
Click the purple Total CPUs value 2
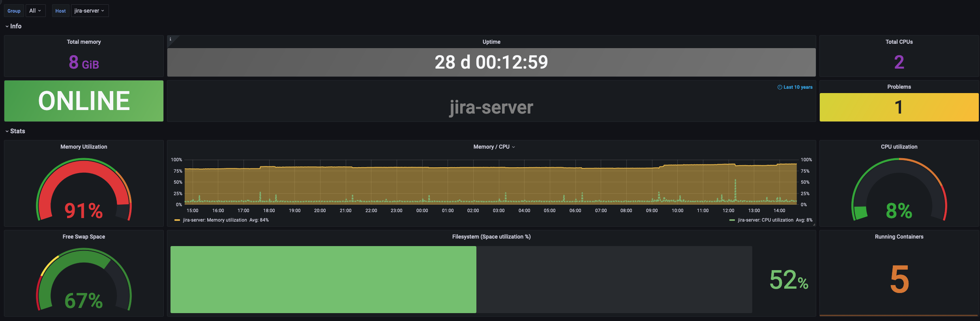[x=899, y=62]
